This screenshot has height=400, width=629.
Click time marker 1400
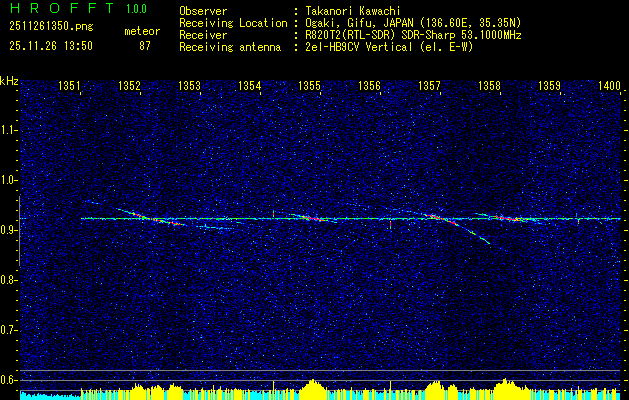click(x=609, y=85)
